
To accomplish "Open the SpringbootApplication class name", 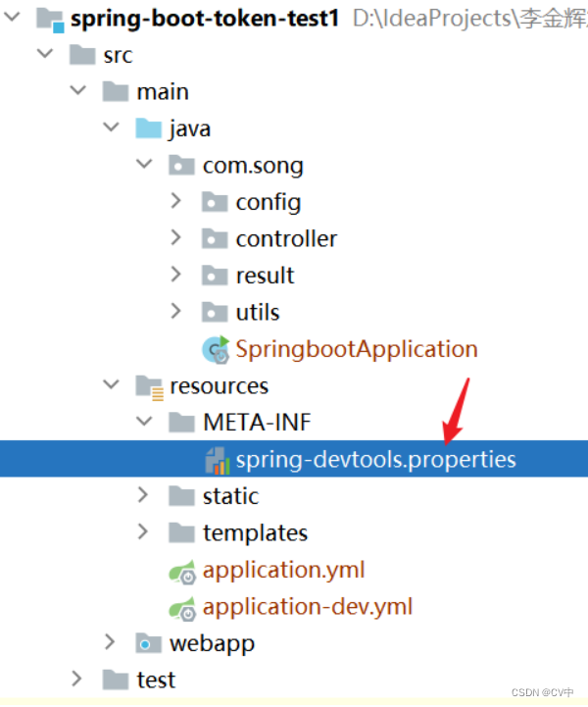I will [x=357, y=350].
